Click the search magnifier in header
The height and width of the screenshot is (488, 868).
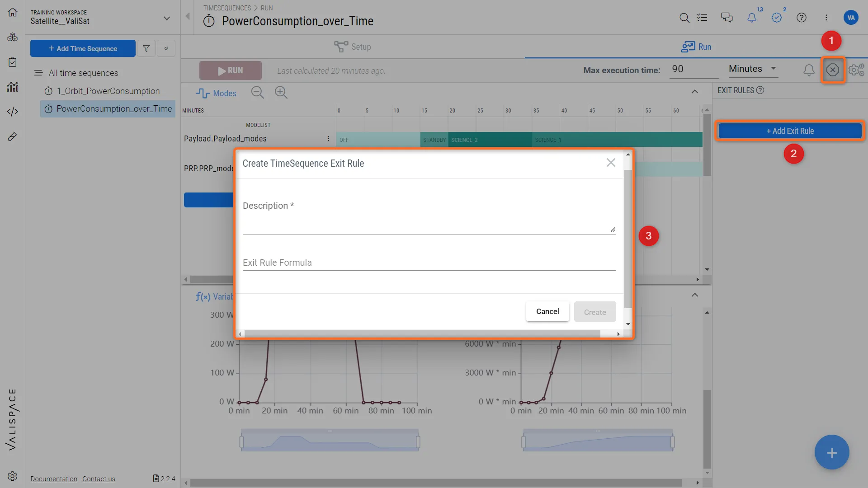coord(684,18)
